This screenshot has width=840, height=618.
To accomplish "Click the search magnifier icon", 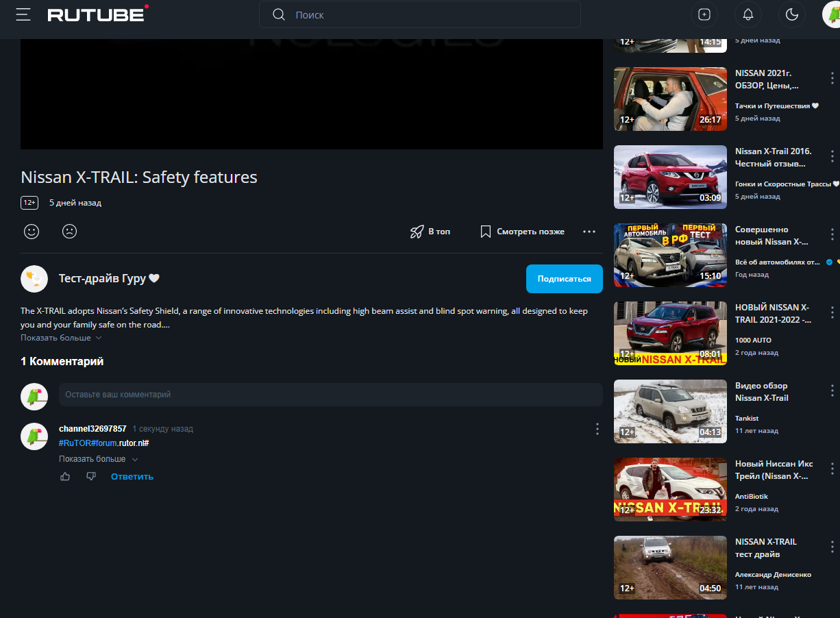I will click(278, 14).
